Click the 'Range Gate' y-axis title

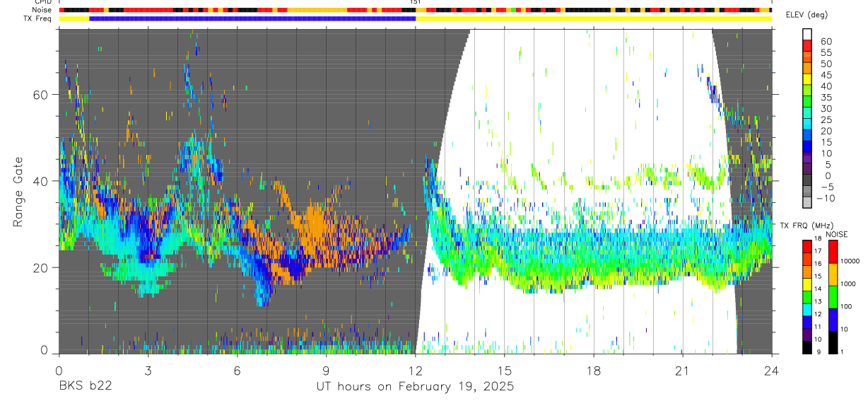[x=18, y=192]
